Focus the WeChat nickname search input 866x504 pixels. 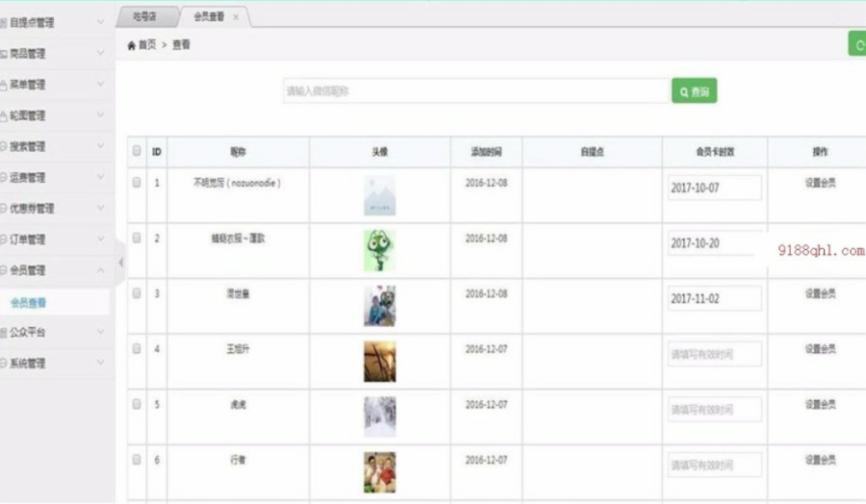click(476, 90)
